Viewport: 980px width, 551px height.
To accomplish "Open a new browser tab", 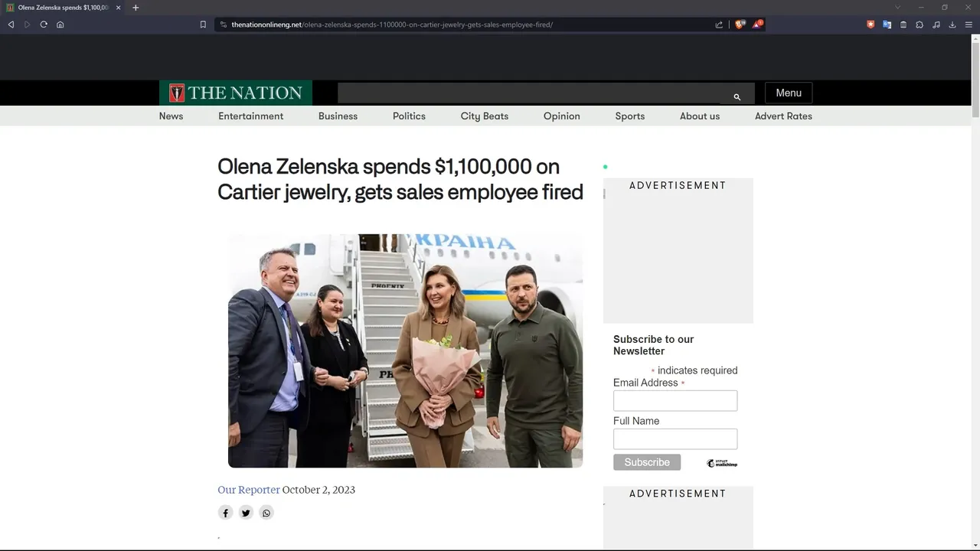I will [x=136, y=8].
